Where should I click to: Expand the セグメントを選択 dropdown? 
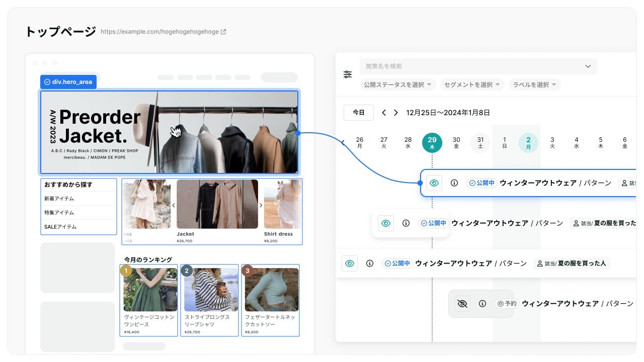(x=472, y=85)
